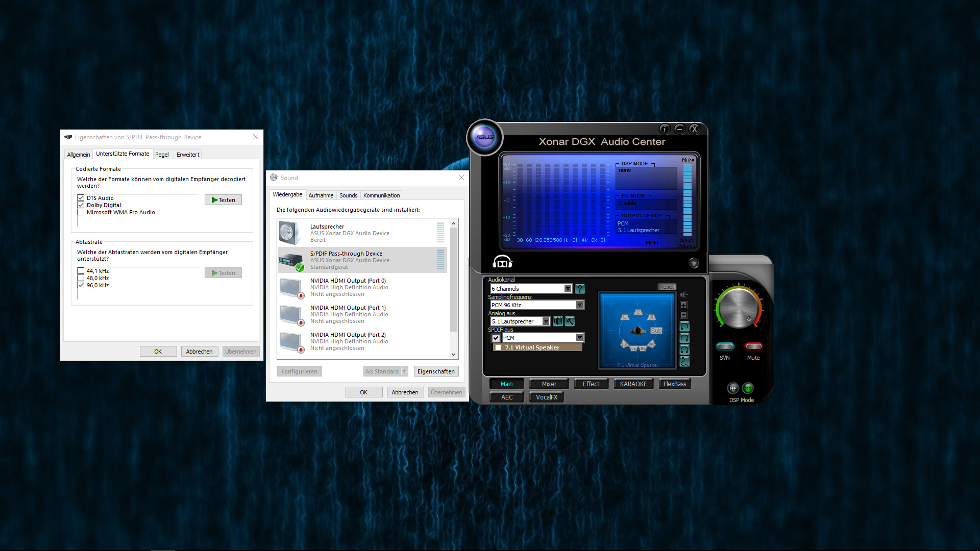
Task: Uncheck the SPDIF aus checkbox
Action: point(496,338)
